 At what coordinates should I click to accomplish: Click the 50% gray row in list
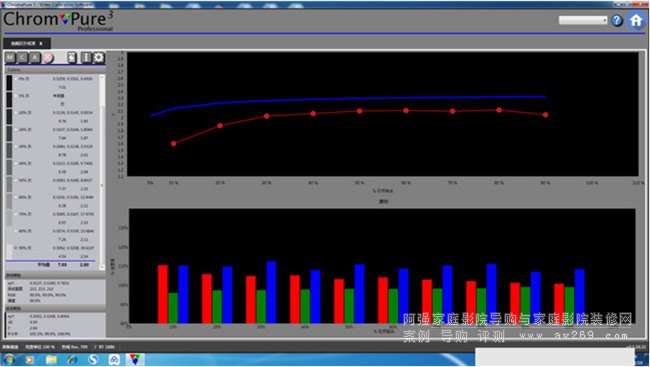[x=53, y=185]
